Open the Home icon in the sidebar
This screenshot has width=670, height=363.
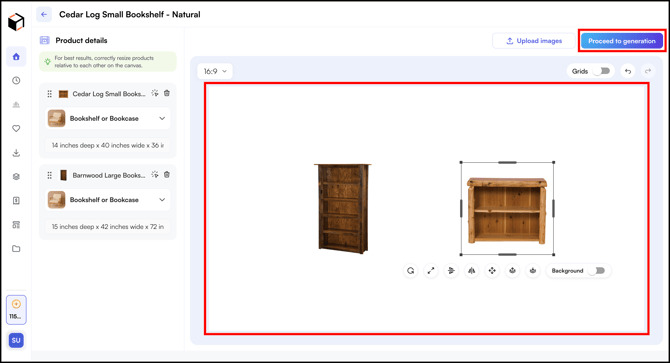[16, 56]
